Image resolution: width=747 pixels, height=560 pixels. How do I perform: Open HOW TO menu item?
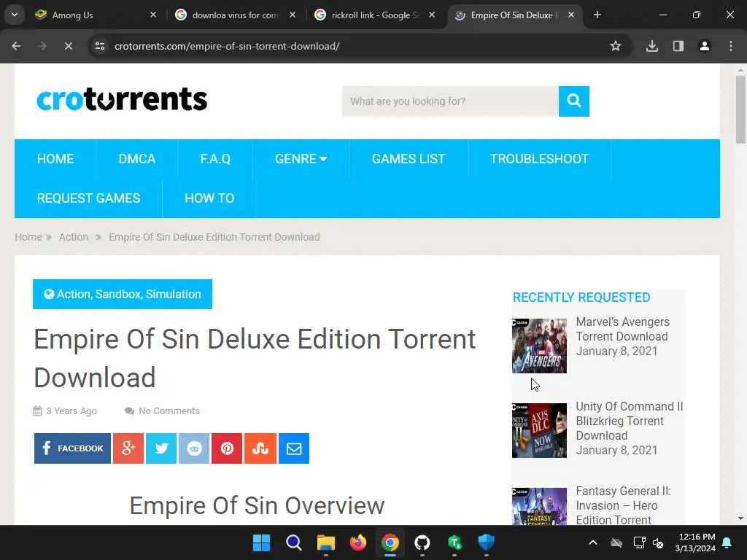click(209, 198)
